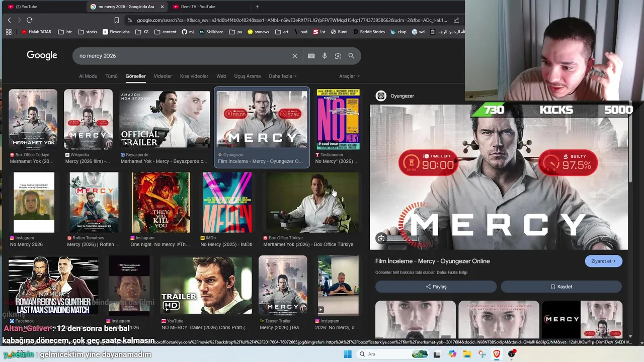Image resolution: width=644 pixels, height=362 pixels.
Task: Open the KG bookmark folder
Action: (142, 32)
